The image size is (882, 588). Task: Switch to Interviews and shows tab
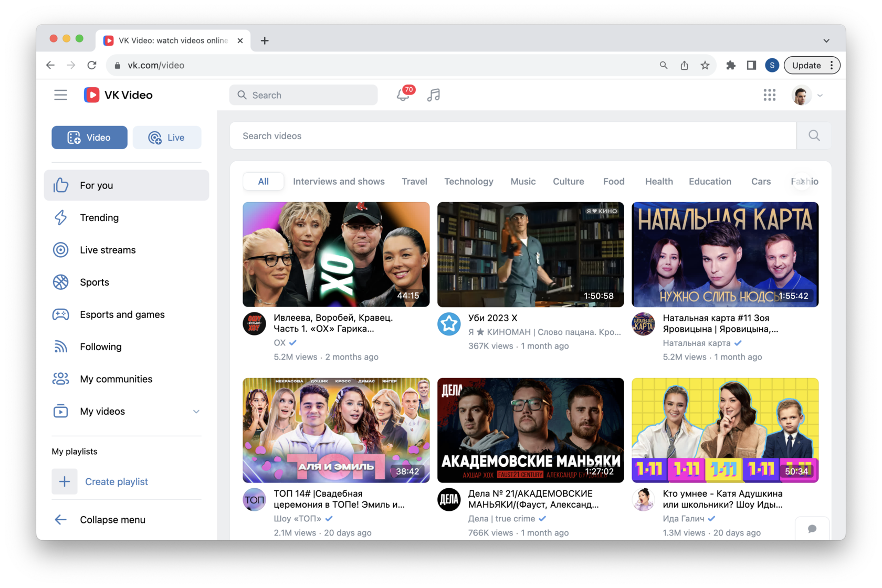339,181
